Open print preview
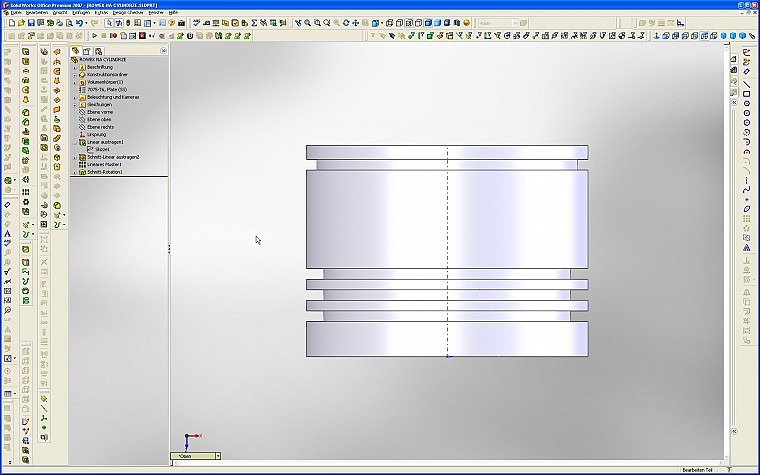 69,23
